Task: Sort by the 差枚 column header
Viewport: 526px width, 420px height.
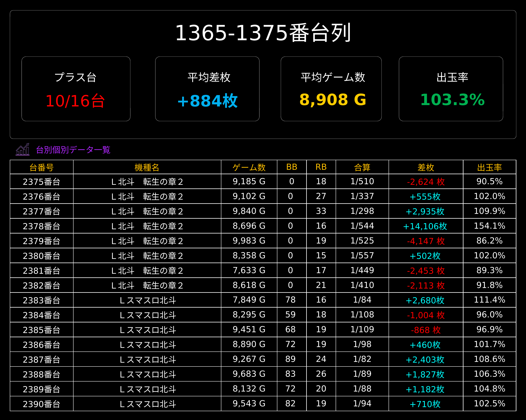Action: [426, 167]
